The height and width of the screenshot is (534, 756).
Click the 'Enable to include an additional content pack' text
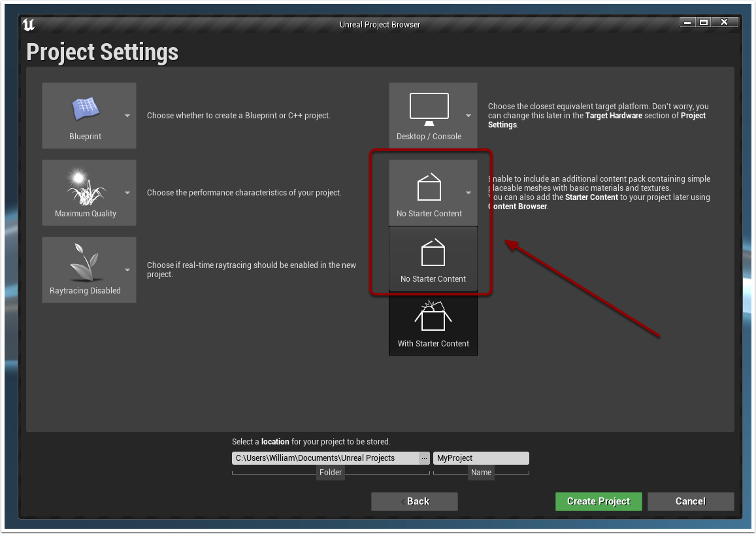(599, 192)
